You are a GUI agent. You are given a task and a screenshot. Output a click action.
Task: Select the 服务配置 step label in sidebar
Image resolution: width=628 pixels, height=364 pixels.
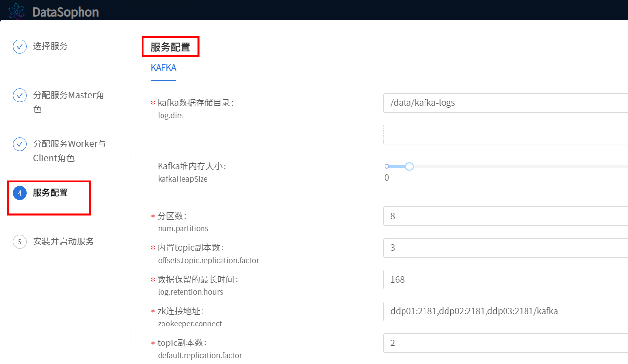pos(50,193)
